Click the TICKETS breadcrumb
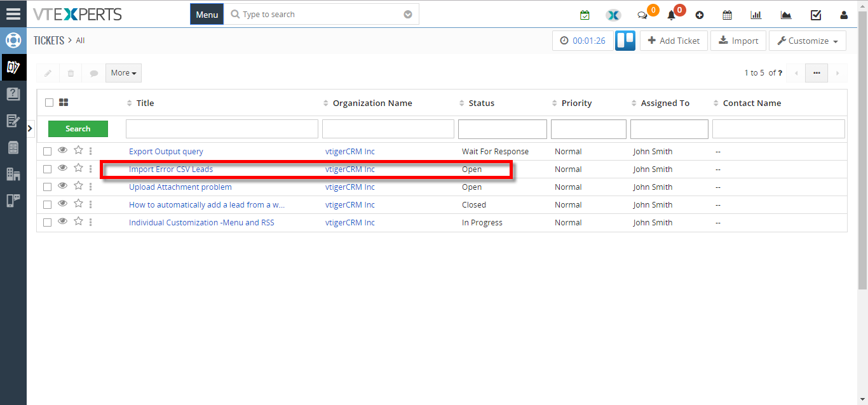 point(49,40)
